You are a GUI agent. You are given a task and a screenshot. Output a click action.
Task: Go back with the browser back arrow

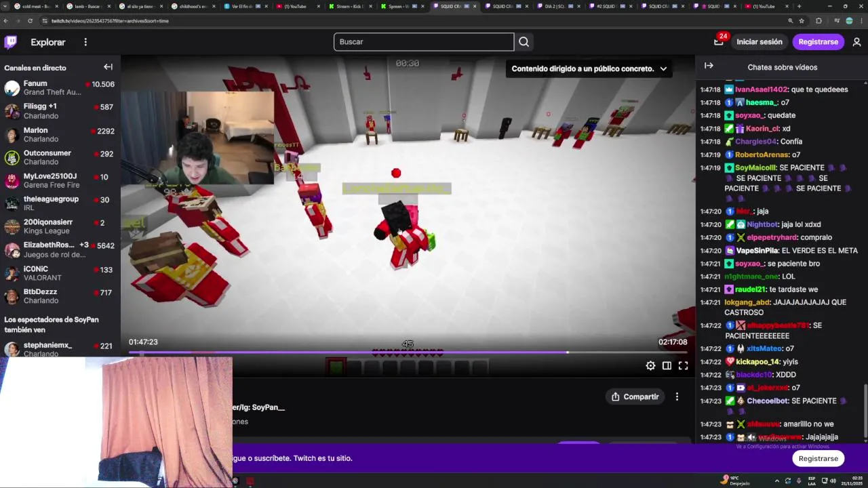[x=6, y=21]
